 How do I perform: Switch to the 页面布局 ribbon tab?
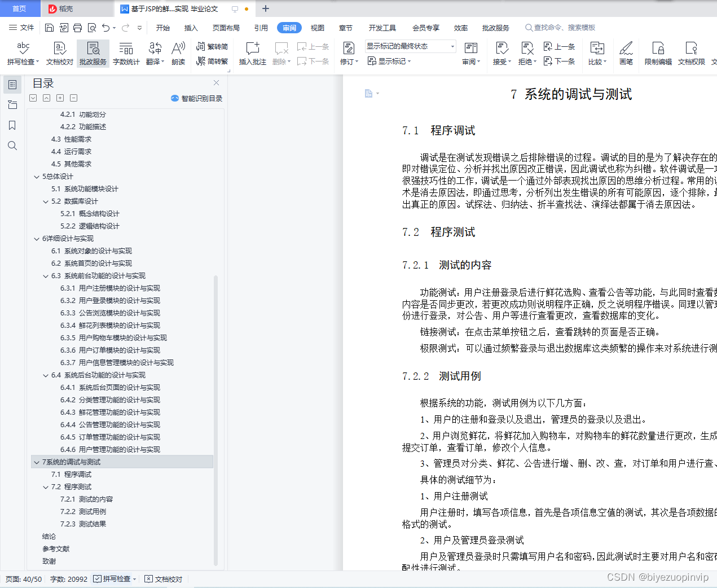coord(226,28)
